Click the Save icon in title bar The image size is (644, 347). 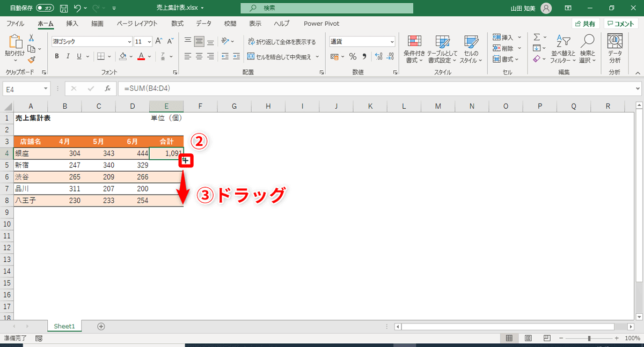tap(64, 9)
